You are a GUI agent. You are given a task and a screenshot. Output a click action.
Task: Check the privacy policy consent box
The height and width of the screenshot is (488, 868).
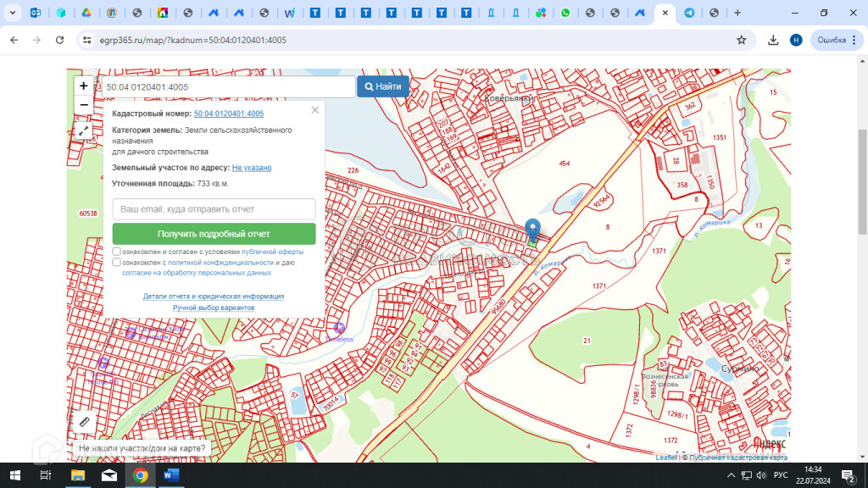click(x=117, y=263)
